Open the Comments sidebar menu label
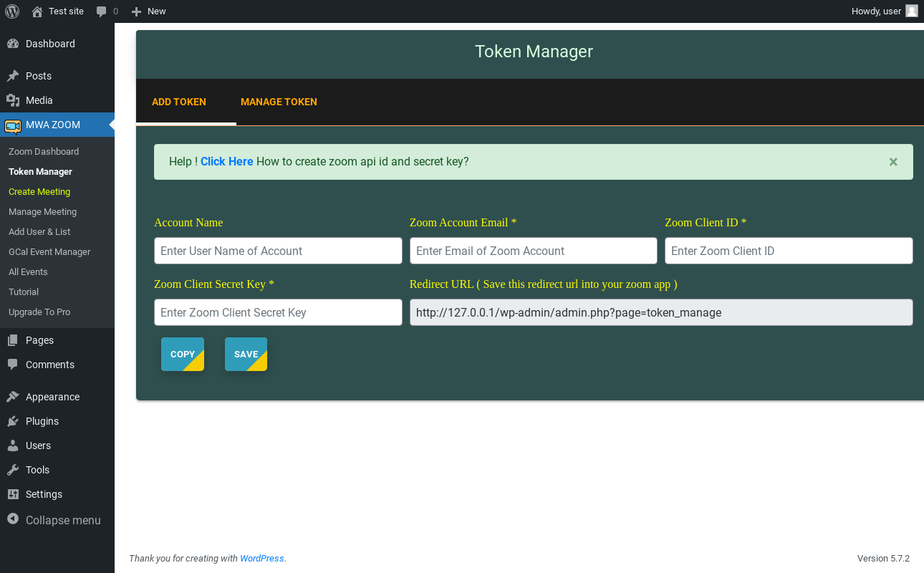 tap(50, 365)
